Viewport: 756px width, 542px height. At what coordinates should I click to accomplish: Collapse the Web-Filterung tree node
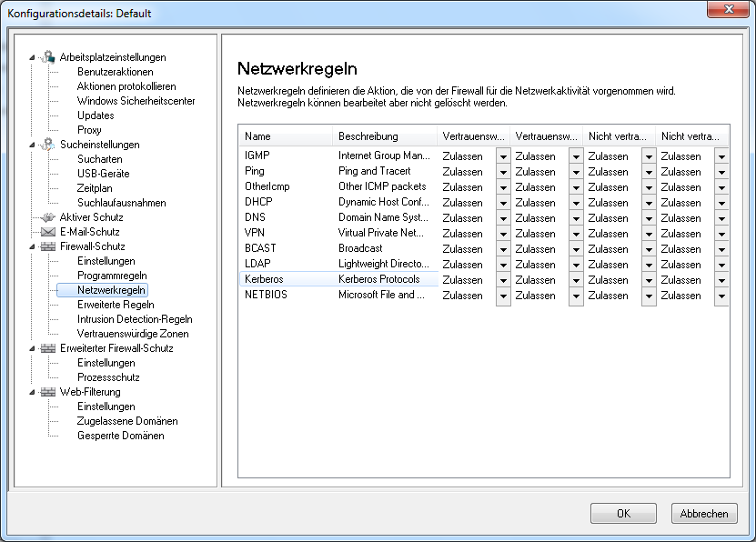(x=32, y=392)
